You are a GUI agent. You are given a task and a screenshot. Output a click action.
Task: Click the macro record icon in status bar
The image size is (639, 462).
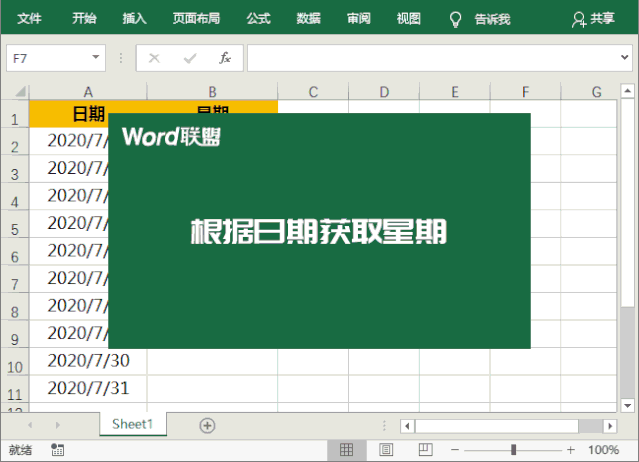tap(57, 450)
